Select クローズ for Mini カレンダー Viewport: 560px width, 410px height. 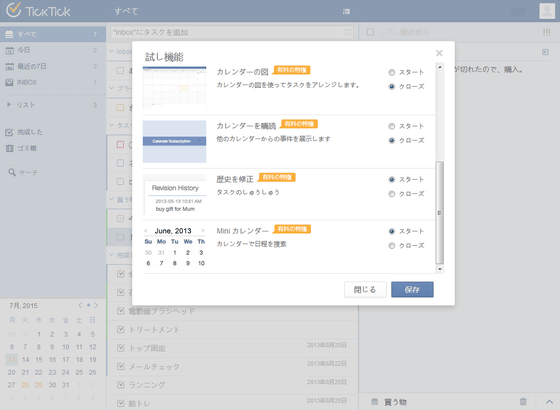[x=392, y=246]
